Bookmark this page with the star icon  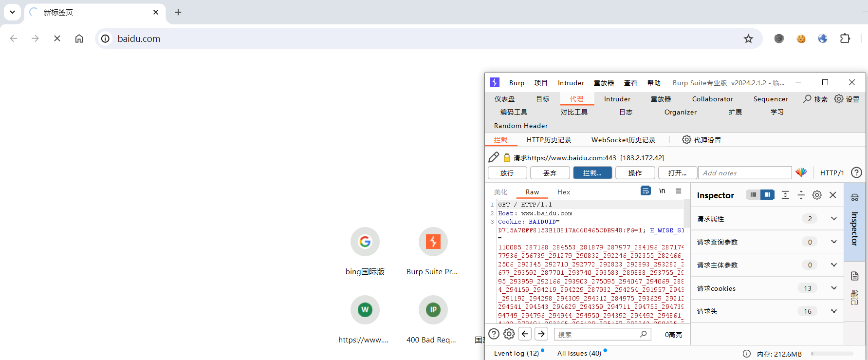pos(748,38)
